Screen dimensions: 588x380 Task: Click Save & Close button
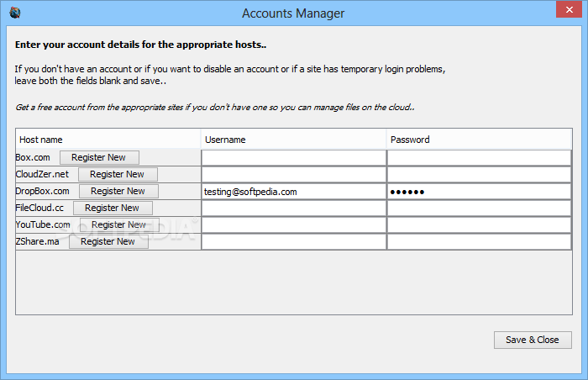(533, 340)
